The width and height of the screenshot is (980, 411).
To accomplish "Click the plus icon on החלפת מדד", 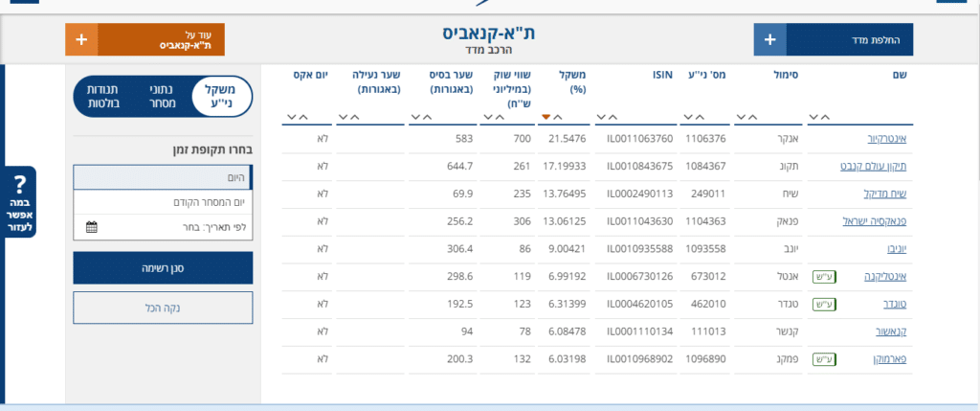I will 770,39.
